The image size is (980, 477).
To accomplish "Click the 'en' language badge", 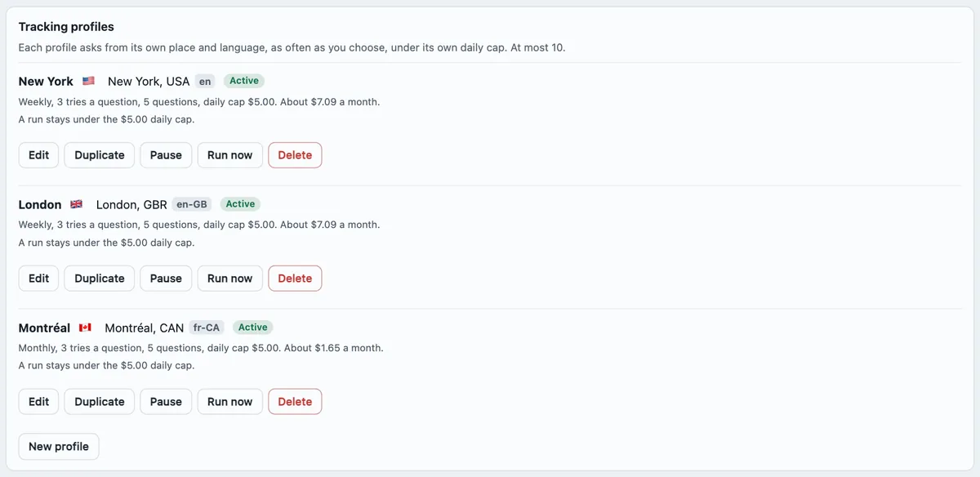I will click(205, 82).
